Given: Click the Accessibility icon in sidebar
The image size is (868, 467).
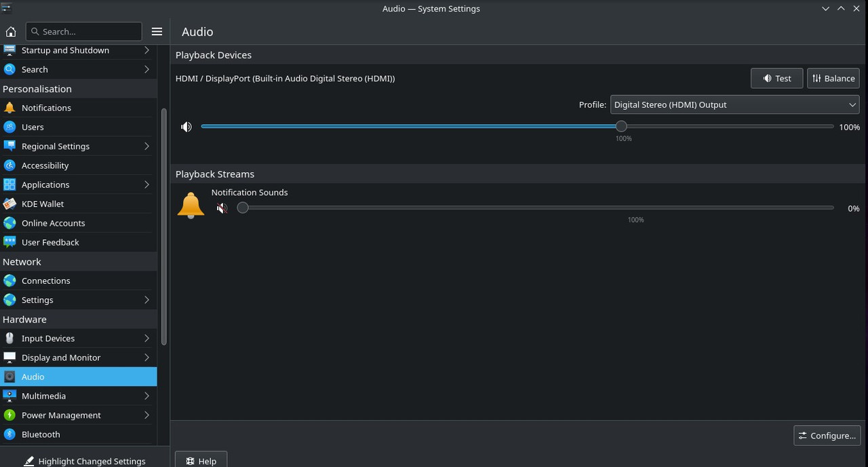Looking at the screenshot, I should click(x=9, y=165).
